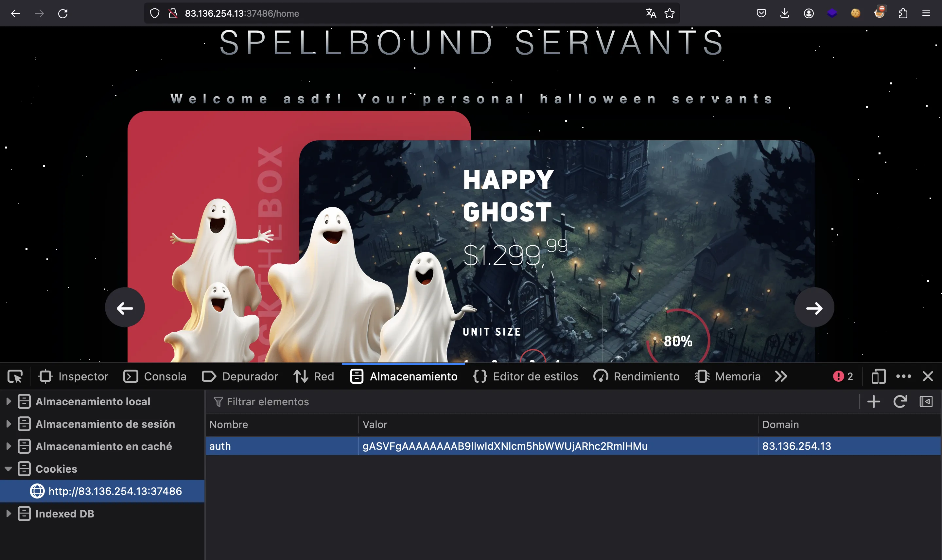Select the Almacenamiento tab
This screenshot has height=560, width=942.
pos(404,376)
